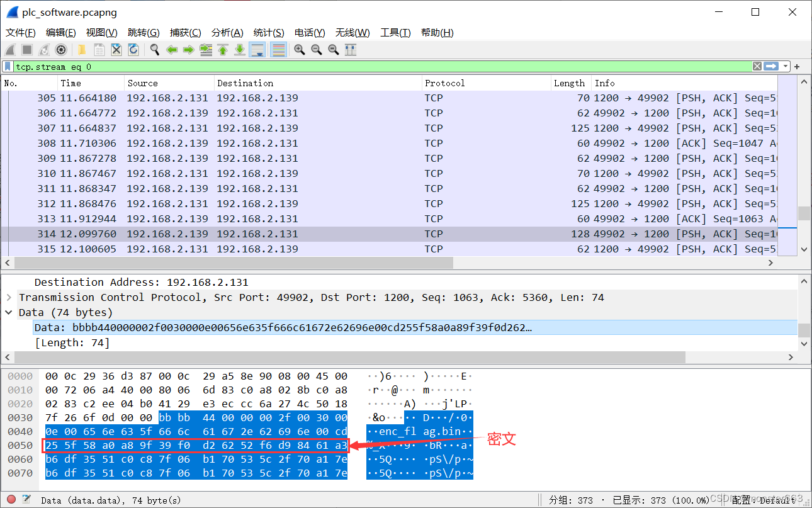Select packet 314 in the list
The height and width of the screenshot is (508, 812).
(390, 234)
